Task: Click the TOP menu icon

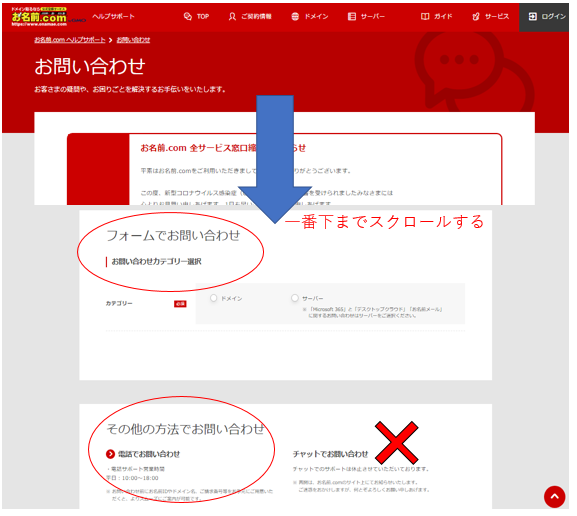Action: click(188, 16)
